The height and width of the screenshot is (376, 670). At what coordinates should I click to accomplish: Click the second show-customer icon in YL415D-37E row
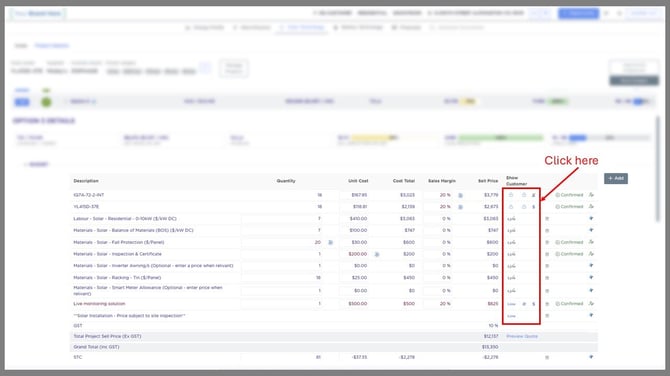click(524, 207)
